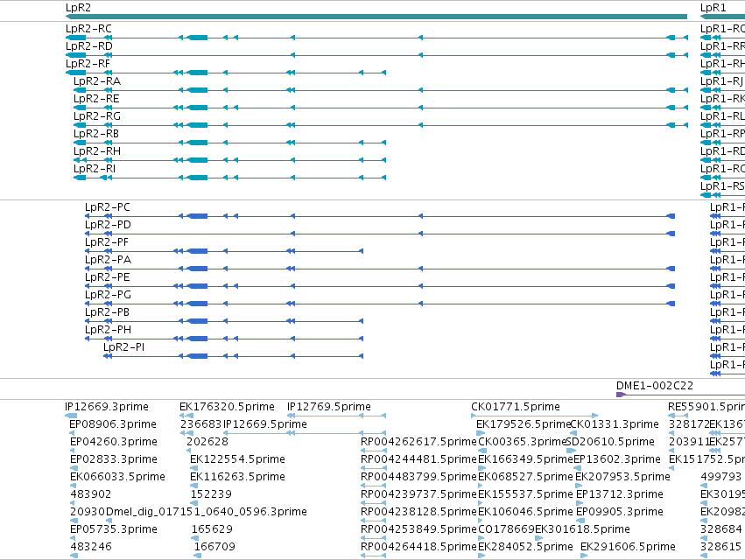This screenshot has height=560, width=745.
Task: Select the 483902 feature label
Action: [91, 494]
